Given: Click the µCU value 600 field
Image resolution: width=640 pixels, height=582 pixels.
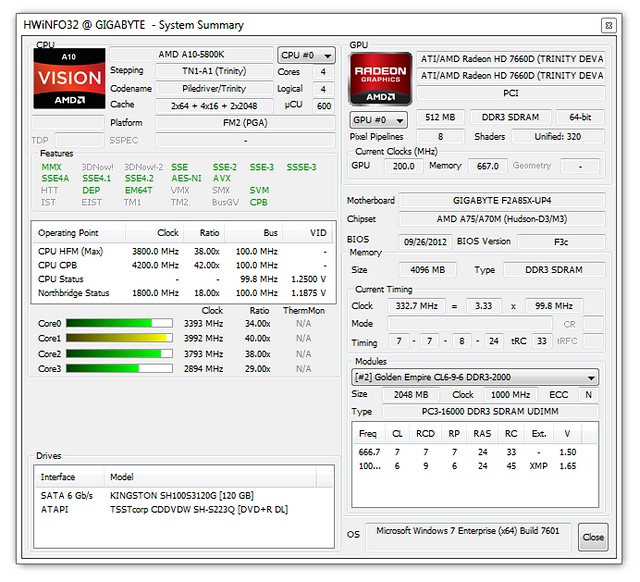Looking at the screenshot, I should click(324, 106).
